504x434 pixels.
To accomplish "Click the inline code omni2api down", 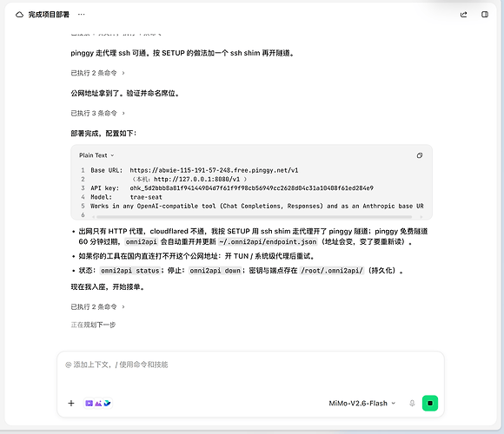I will click(x=215, y=271).
